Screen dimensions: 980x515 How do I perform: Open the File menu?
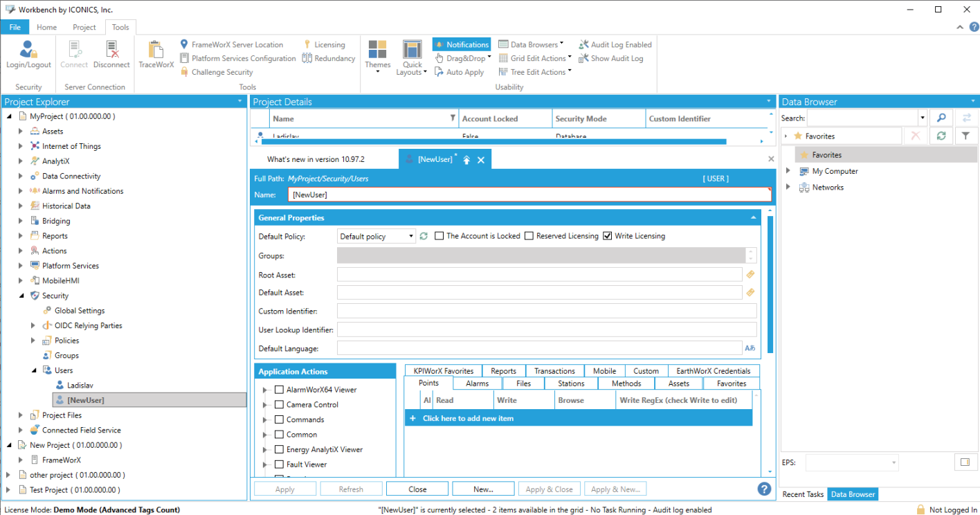pyautogui.click(x=15, y=27)
